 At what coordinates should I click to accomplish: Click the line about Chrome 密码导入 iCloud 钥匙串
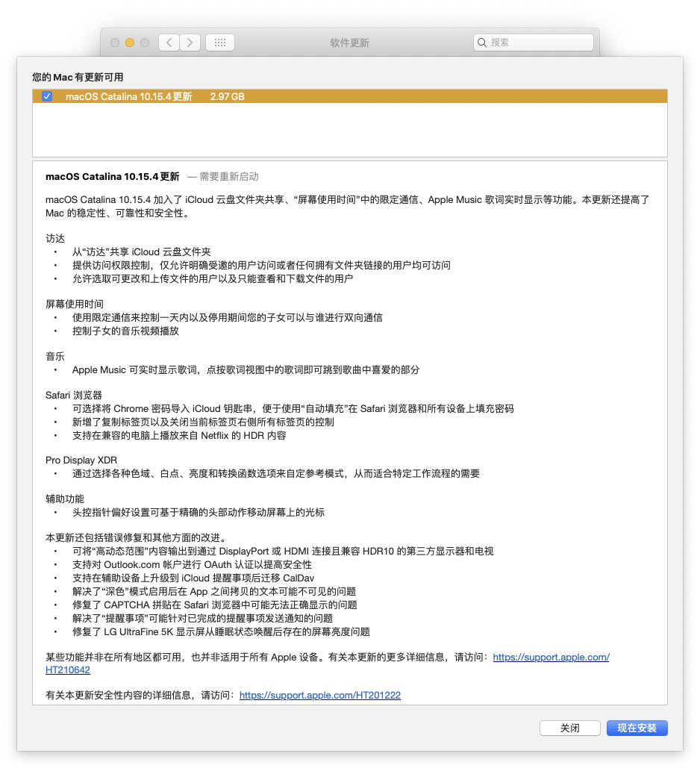coord(293,408)
